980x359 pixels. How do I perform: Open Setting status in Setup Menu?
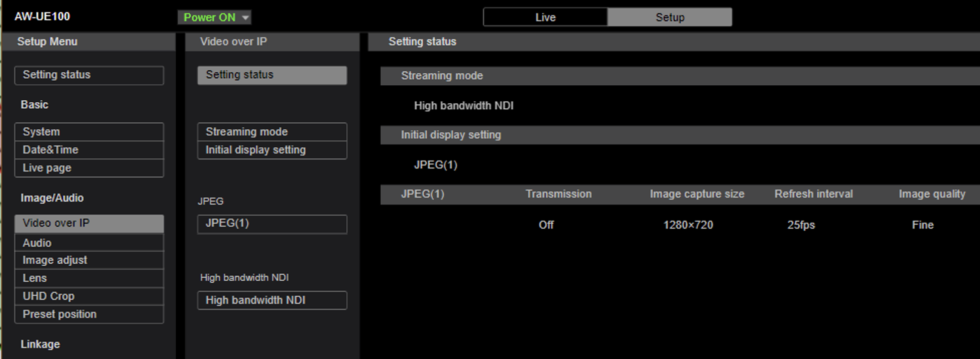(x=89, y=75)
